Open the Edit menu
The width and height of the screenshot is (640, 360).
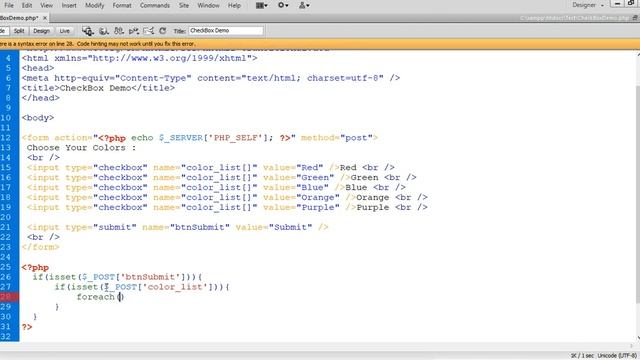27,5
